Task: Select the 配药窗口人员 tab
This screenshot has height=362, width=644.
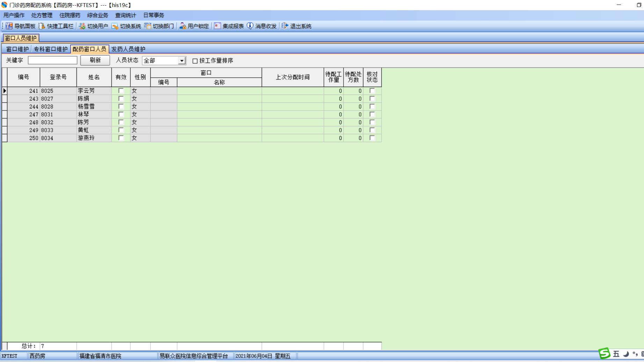Action: click(89, 49)
